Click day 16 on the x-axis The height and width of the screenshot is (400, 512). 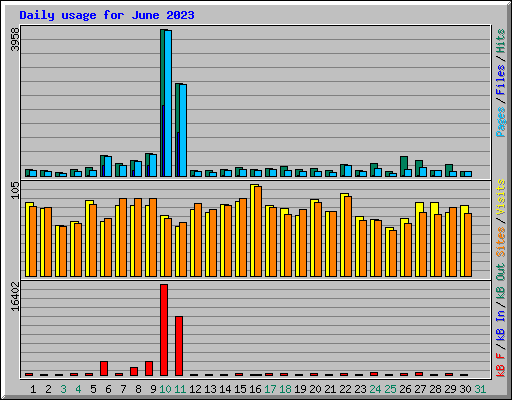coord(255,389)
